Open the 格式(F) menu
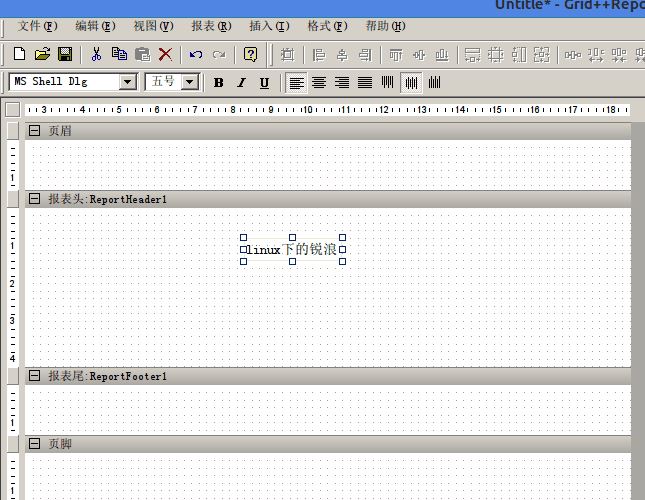This screenshot has height=500, width=645. 327,26
